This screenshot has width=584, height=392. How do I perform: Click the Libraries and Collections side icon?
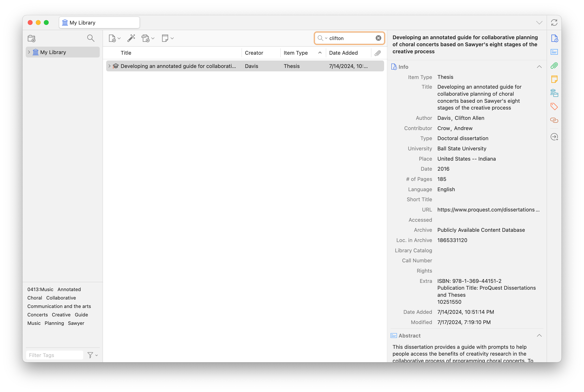pos(554,93)
